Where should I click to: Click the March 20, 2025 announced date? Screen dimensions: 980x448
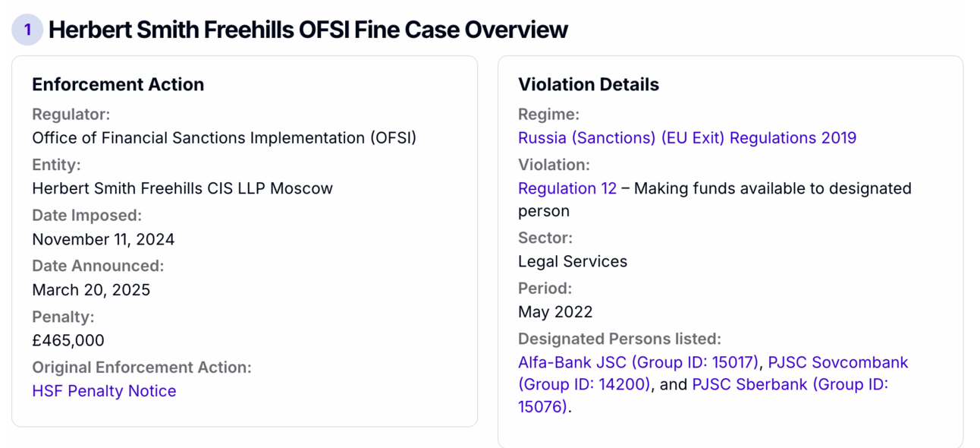[91, 290]
